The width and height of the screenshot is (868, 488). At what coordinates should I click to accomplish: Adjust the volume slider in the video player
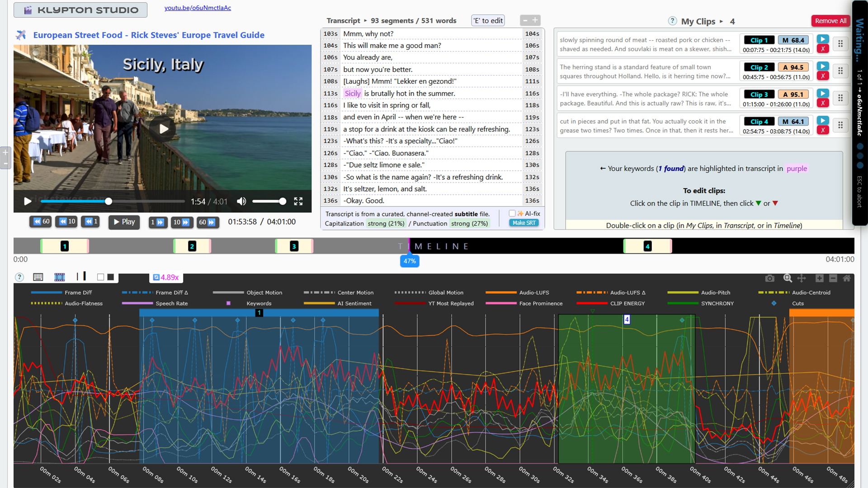(x=270, y=202)
